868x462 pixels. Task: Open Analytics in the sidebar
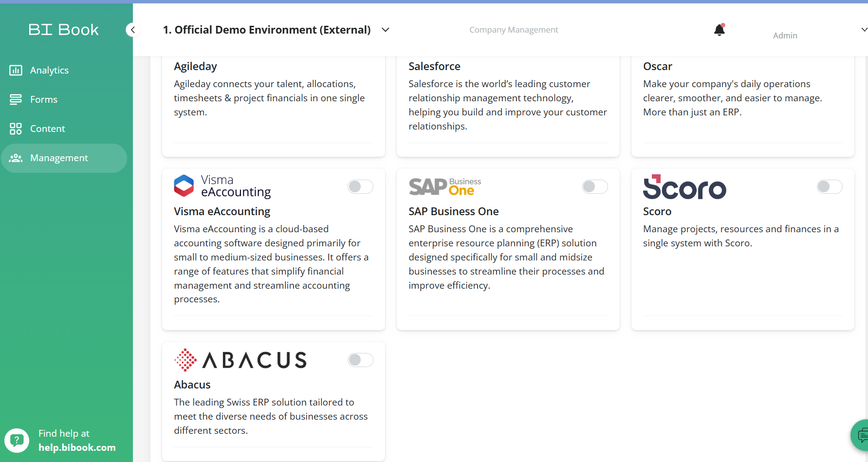point(64,70)
